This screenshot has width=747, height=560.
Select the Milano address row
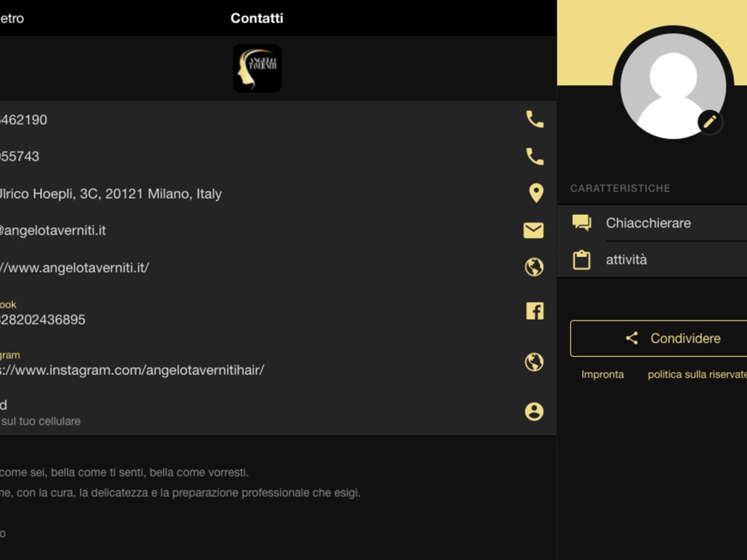[x=112, y=193]
